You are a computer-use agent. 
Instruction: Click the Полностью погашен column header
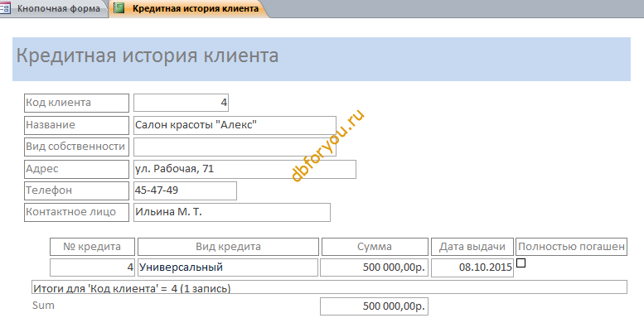(x=571, y=247)
